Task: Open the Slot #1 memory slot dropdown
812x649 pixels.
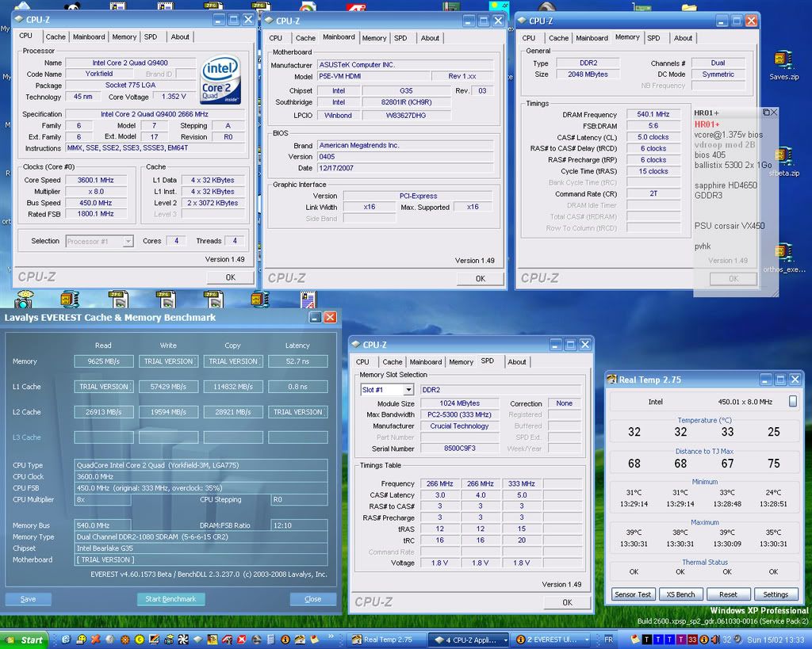Action: pyautogui.click(x=408, y=390)
